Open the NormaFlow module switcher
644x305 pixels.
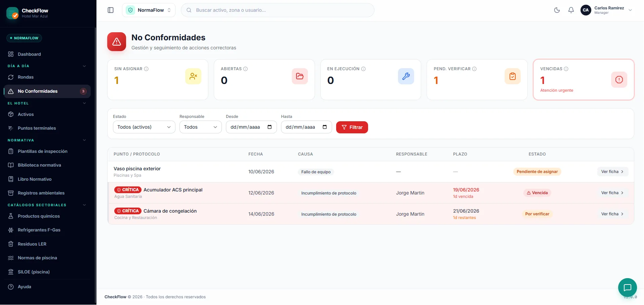pyautogui.click(x=149, y=10)
